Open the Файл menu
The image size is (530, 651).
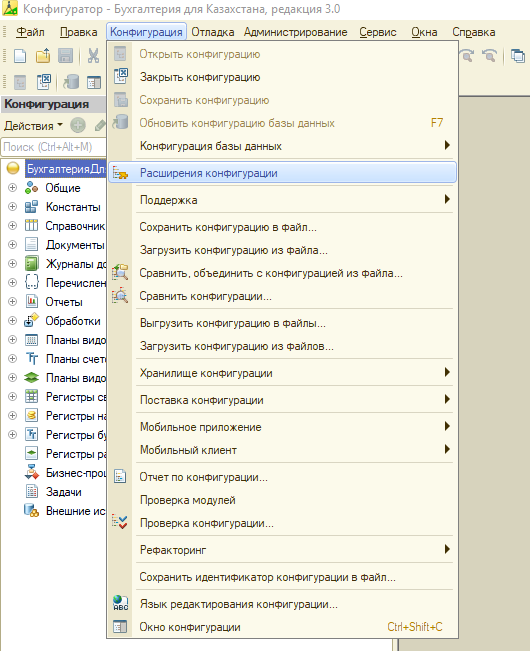[x=30, y=32]
